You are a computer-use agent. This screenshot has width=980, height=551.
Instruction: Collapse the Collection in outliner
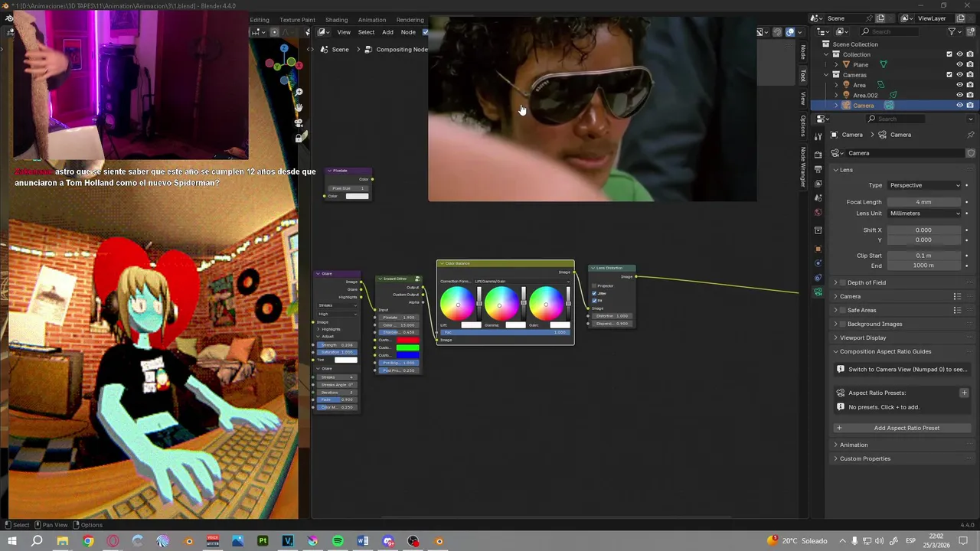pos(826,54)
